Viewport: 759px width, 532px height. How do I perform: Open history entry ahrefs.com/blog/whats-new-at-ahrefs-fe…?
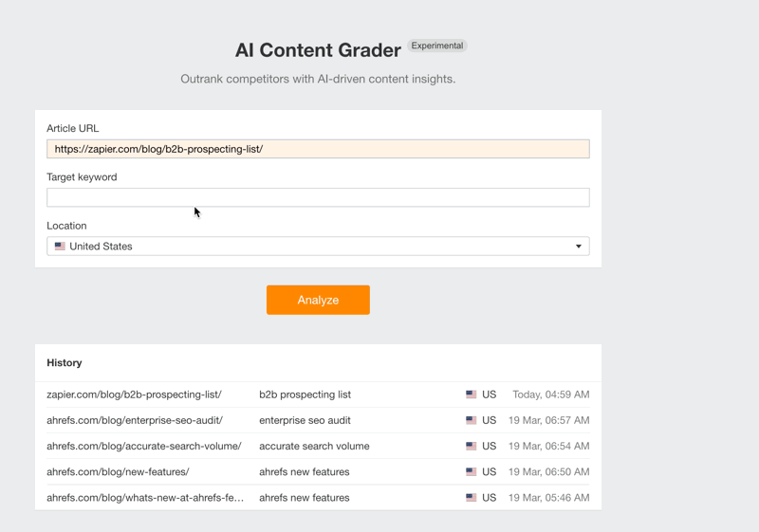[145, 498]
